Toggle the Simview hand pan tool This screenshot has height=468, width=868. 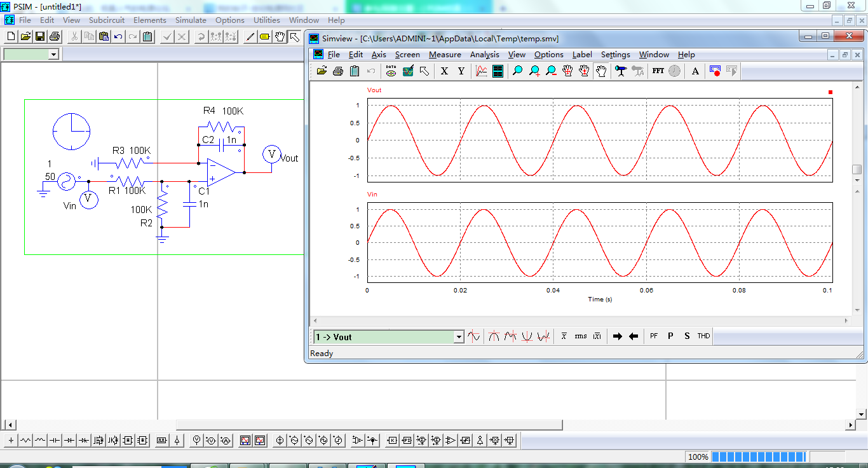click(x=600, y=71)
